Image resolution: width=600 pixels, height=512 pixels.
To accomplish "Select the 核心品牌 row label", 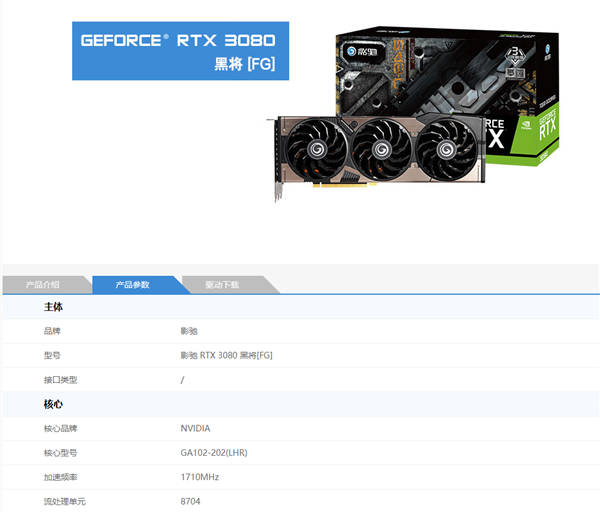I will [x=60, y=429].
